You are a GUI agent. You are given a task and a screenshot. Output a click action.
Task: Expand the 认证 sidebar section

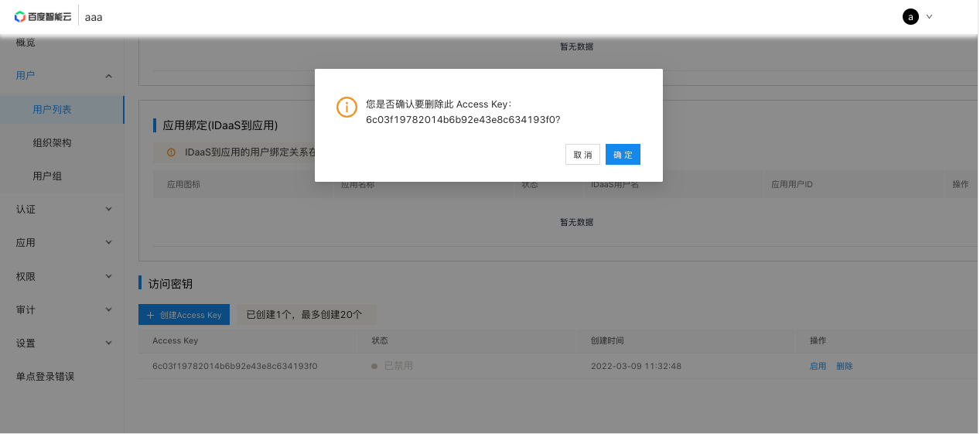(108, 209)
